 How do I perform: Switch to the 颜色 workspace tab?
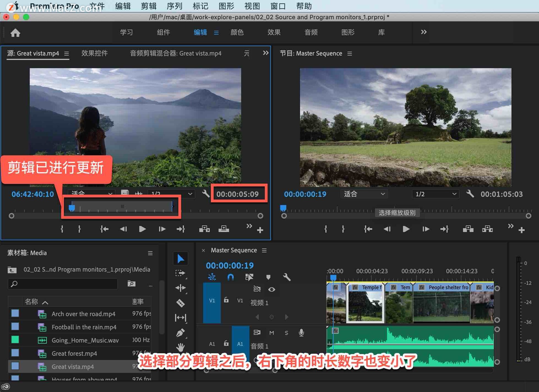(237, 32)
